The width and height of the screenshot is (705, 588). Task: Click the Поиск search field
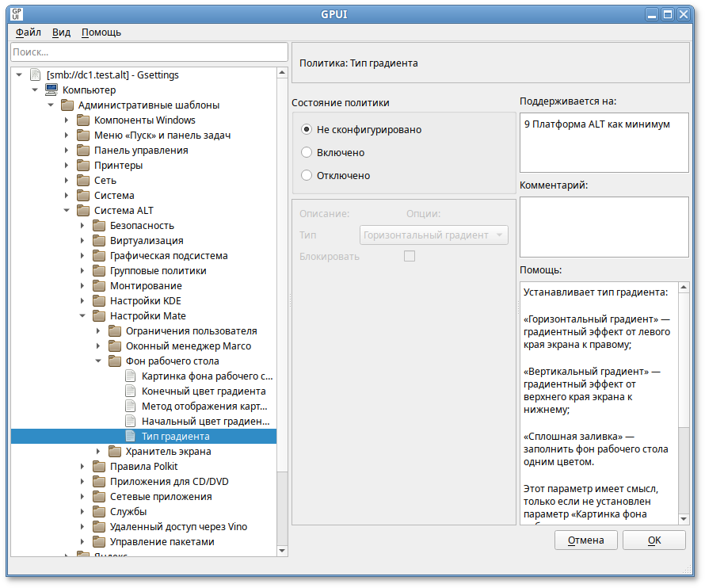click(149, 52)
